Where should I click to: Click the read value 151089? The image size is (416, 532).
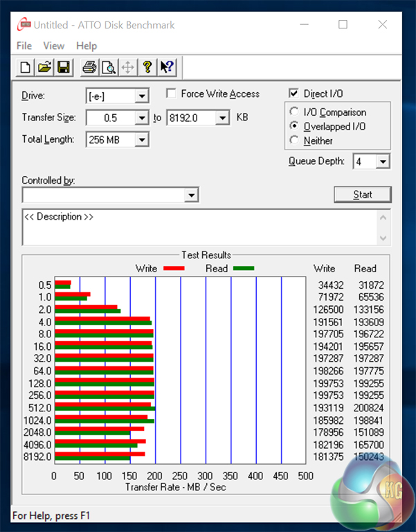(x=368, y=432)
